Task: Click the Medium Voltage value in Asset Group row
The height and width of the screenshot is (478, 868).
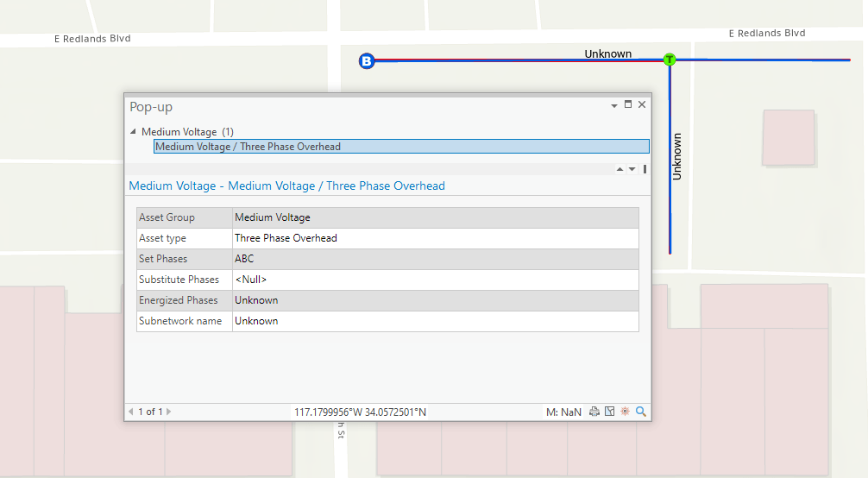Action: pyautogui.click(x=435, y=217)
